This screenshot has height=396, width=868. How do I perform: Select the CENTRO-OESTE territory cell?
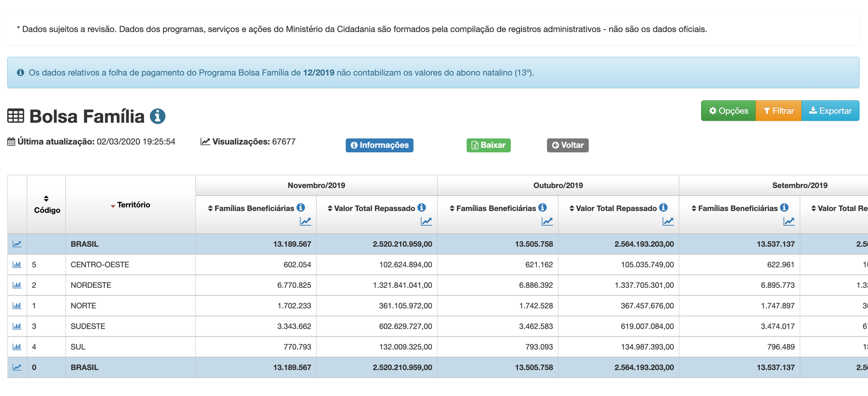pos(131,264)
